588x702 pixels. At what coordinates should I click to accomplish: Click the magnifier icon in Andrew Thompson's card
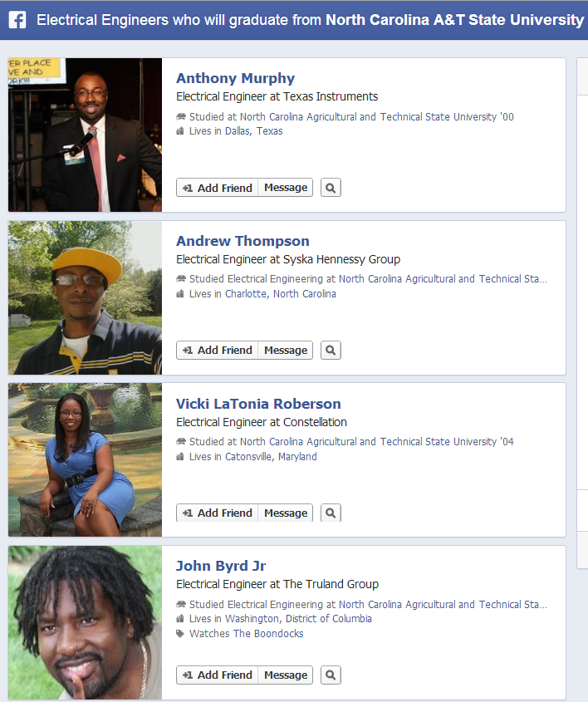(x=331, y=350)
